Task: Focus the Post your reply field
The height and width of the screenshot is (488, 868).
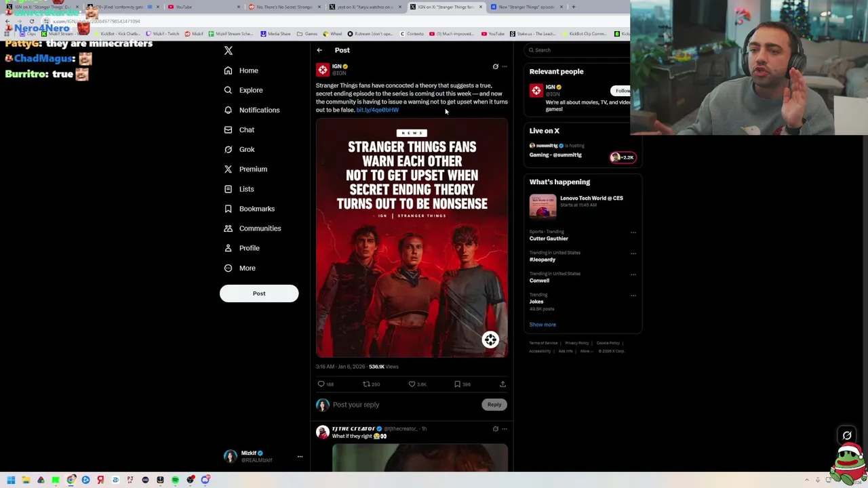Action: [406, 405]
